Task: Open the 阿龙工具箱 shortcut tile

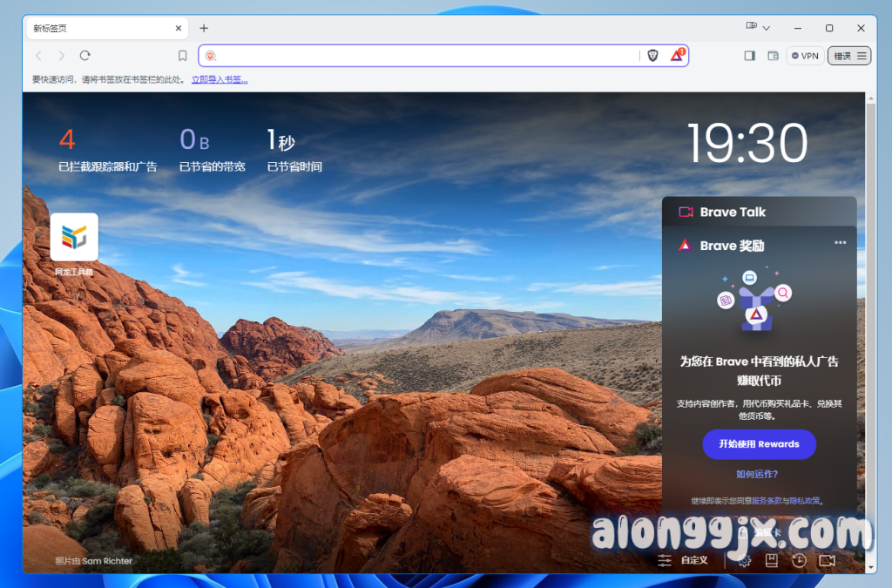Action: pos(74,238)
